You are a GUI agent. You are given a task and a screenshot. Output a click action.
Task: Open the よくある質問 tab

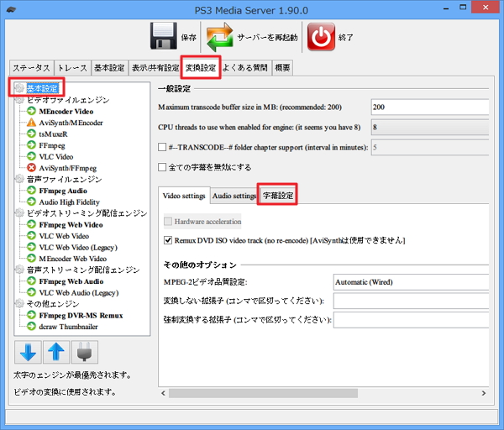[245, 68]
